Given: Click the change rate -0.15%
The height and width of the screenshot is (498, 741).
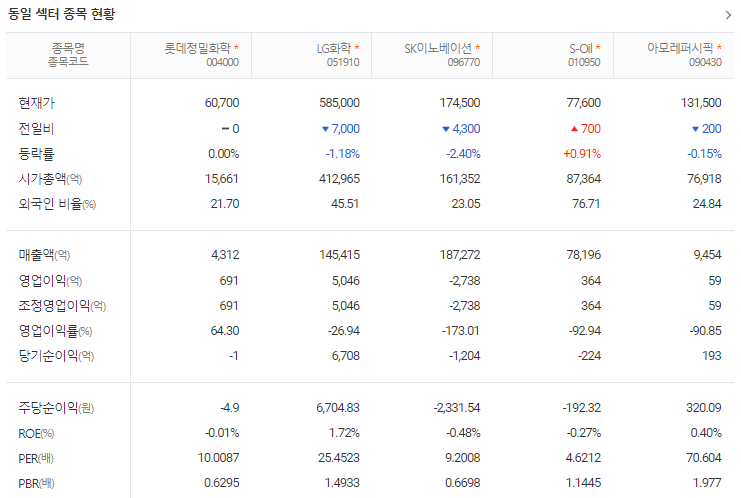Looking at the screenshot, I should pos(704,154).
